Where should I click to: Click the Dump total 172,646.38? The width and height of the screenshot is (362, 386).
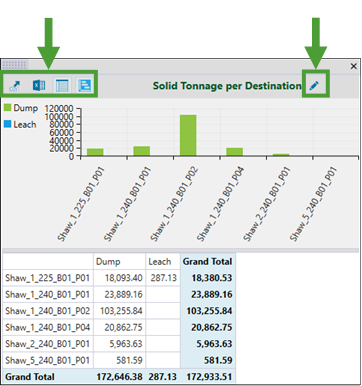[119, 377]
